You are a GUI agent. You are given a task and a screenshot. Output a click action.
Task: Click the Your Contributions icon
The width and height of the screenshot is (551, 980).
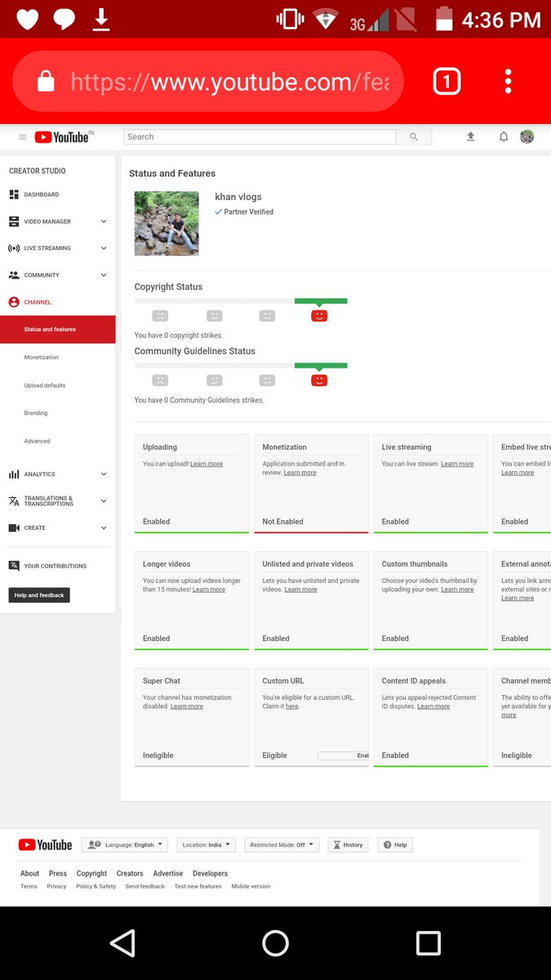coord(14,566)
